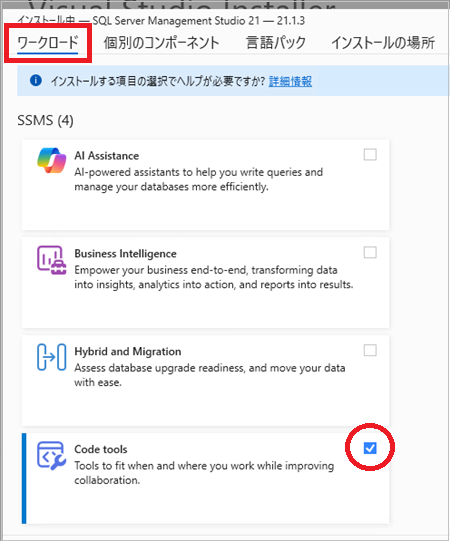
Task: Switch to the ワークロード tab
Action: click(48, 43)
